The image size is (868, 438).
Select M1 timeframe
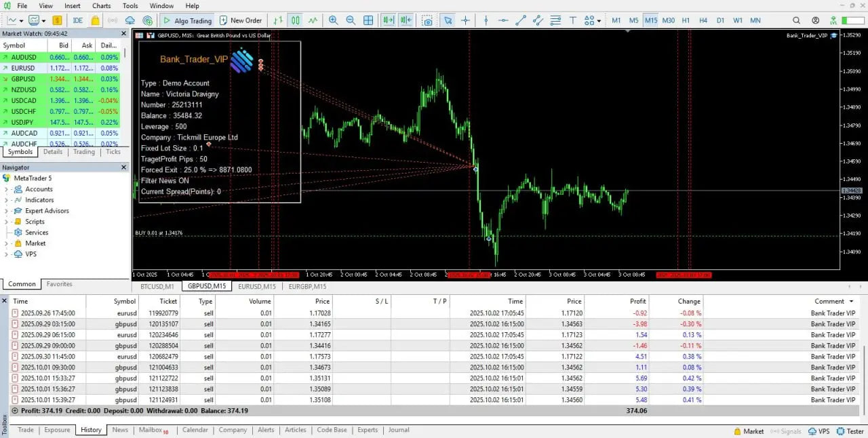coord(616,20)
